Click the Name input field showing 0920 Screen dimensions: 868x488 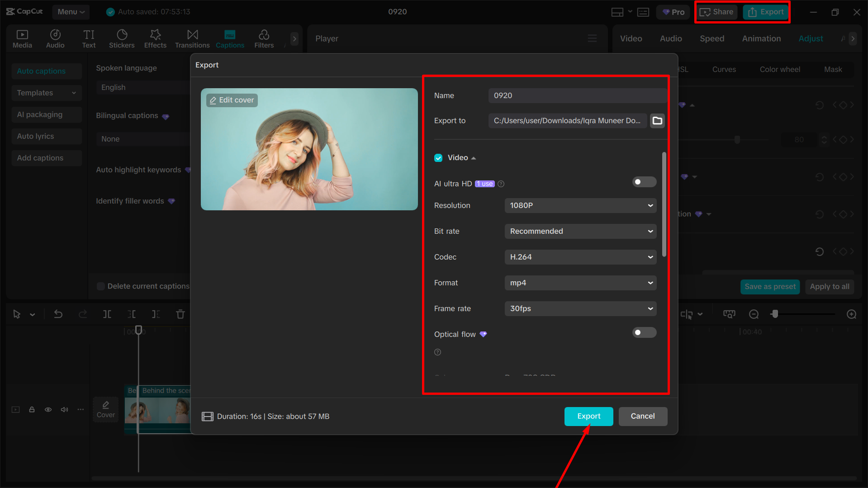pos(577,95)
